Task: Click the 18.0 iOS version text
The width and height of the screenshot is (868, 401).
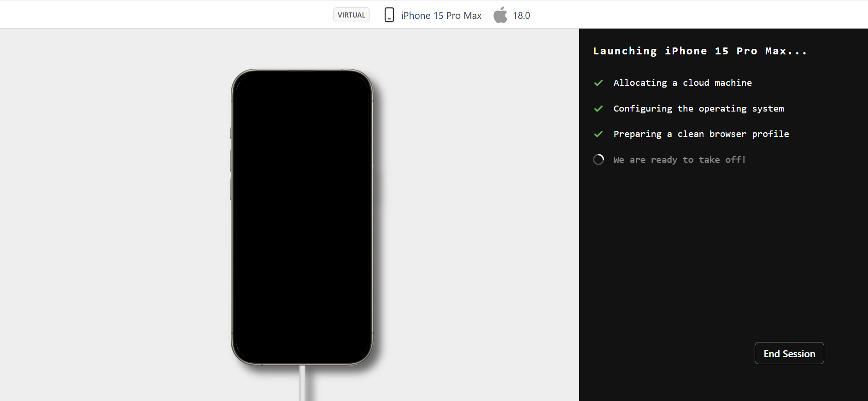Action: pos(522,16)
